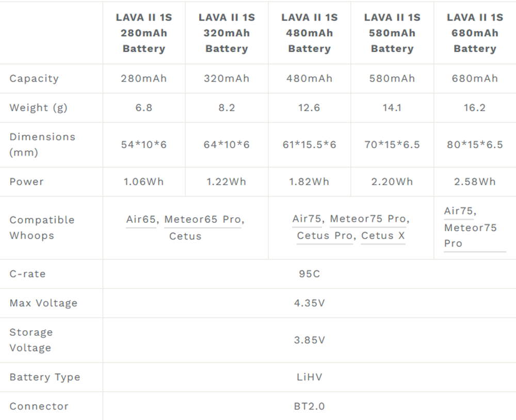Click the Compatible Whoops row label
The height and width of the screenshot is (420, 516).
click(42, 228)
